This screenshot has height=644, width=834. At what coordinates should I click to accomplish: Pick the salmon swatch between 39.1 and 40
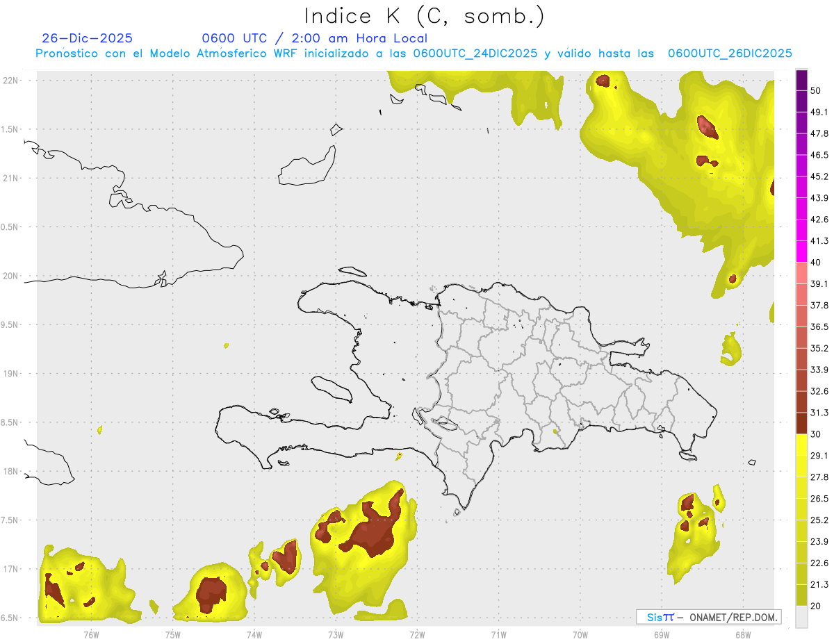(x=801, y=273)
